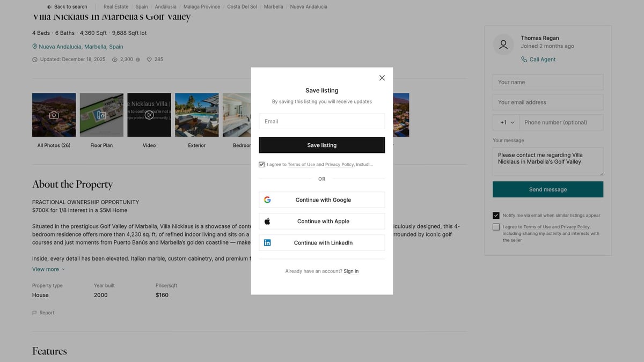Check the sidebar Terms of Use agreement box
This screenshot has width=644, height=362.
click(496, 227)
